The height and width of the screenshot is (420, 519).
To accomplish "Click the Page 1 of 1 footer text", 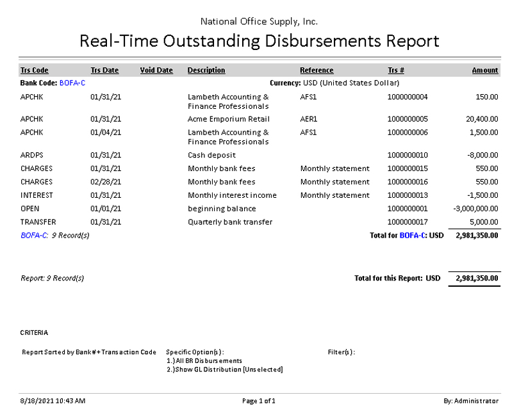I will [259, 401].
